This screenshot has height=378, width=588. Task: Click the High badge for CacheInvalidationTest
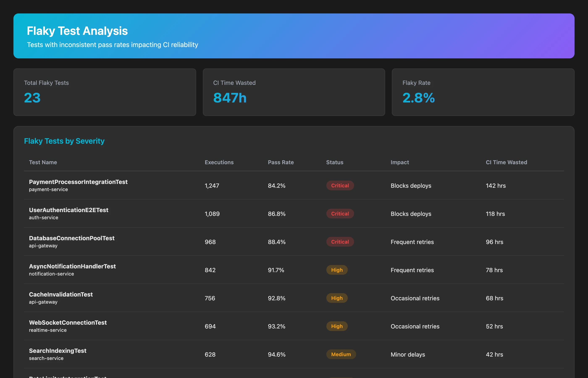(337, 298)
